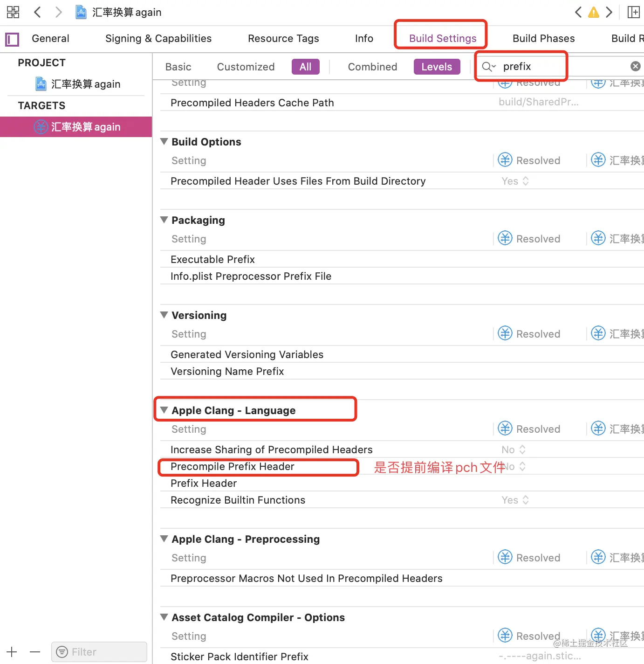
Task: Open the Build Phases tab
Action: click(x=543, y=38)
